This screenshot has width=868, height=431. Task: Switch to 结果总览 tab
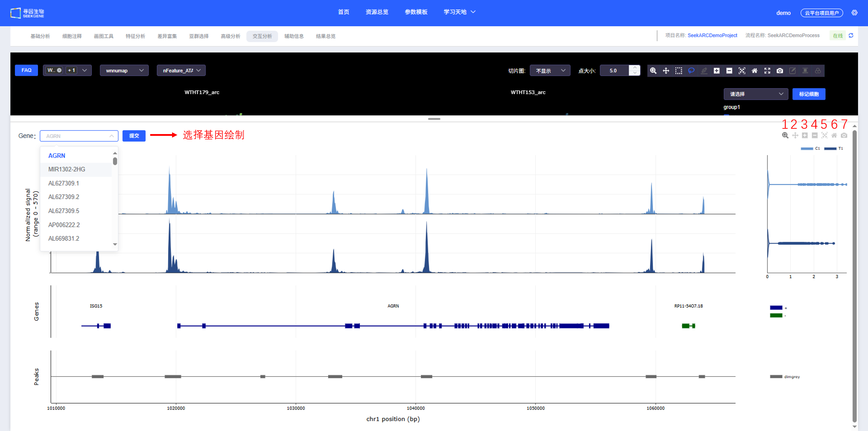tap(326, 36)
